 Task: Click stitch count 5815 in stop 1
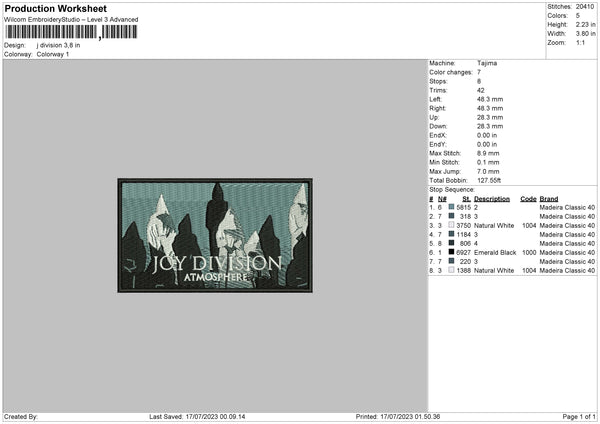(x=463, y=207)
